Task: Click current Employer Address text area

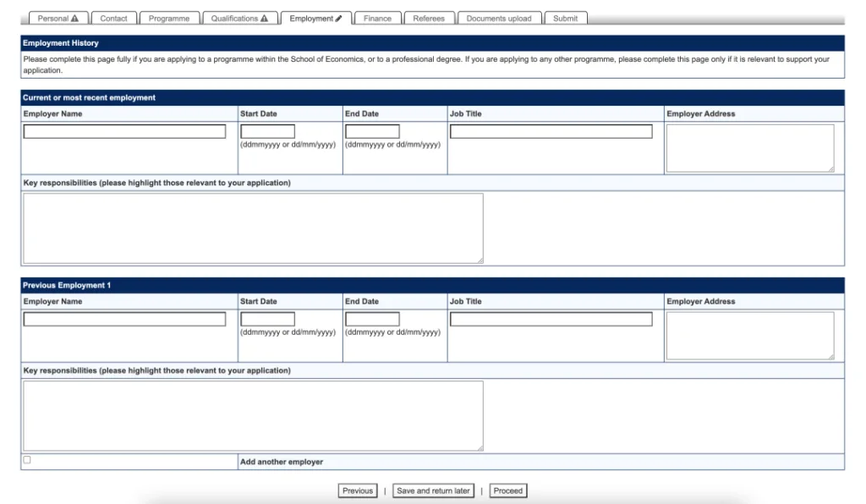Action: click(x=749, y=148)
